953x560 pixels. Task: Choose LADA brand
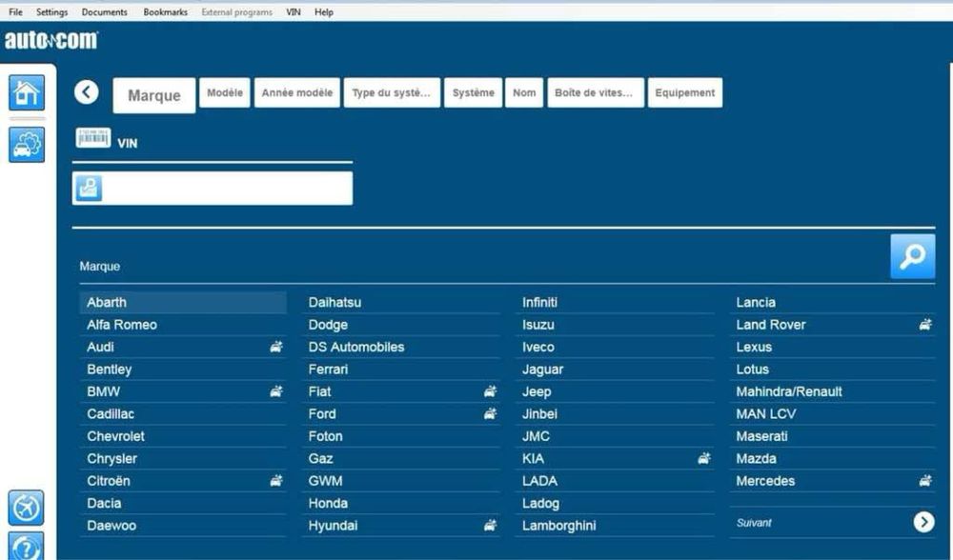pos(615,481)
